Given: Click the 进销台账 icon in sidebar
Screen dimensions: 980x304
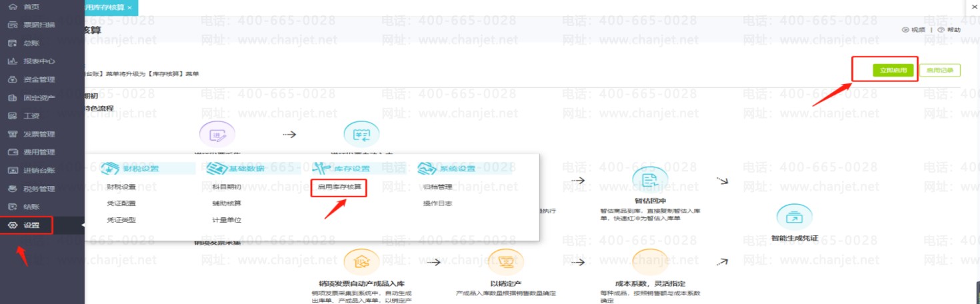Looking at the screenshot, I should (12, 171).
